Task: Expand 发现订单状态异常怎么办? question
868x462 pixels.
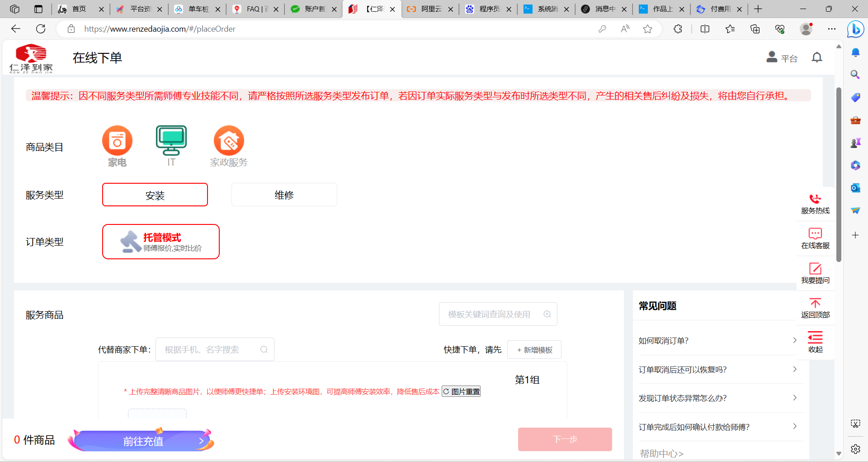Action: coord(717,398)
